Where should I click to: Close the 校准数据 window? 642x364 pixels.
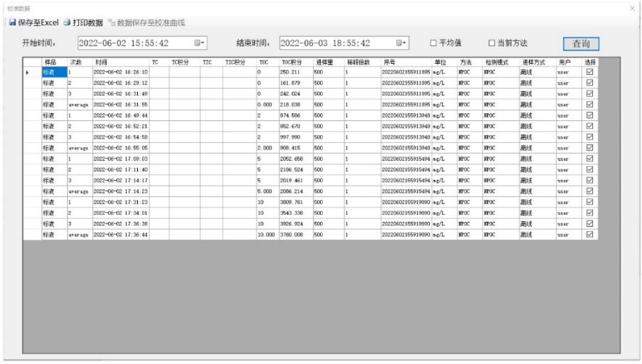(633, 7)
